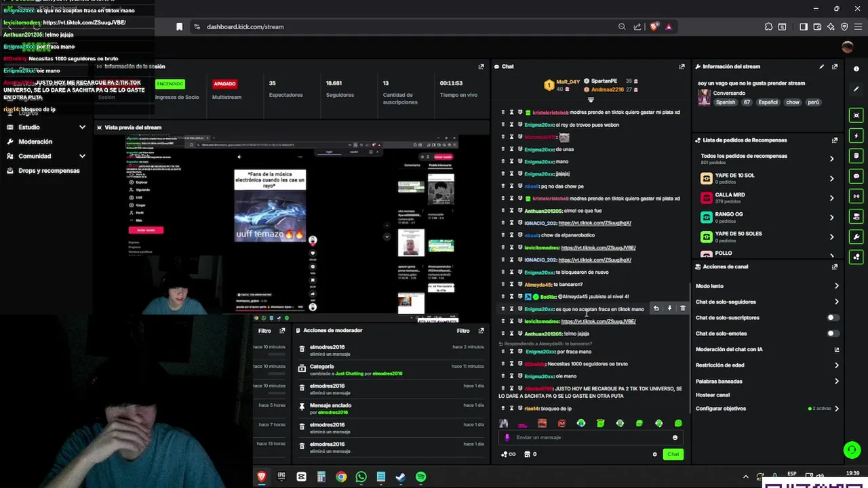Toggle Chat de solo-emotes switch
Viewport: 868px width, 488px height.
click(833, 333)
